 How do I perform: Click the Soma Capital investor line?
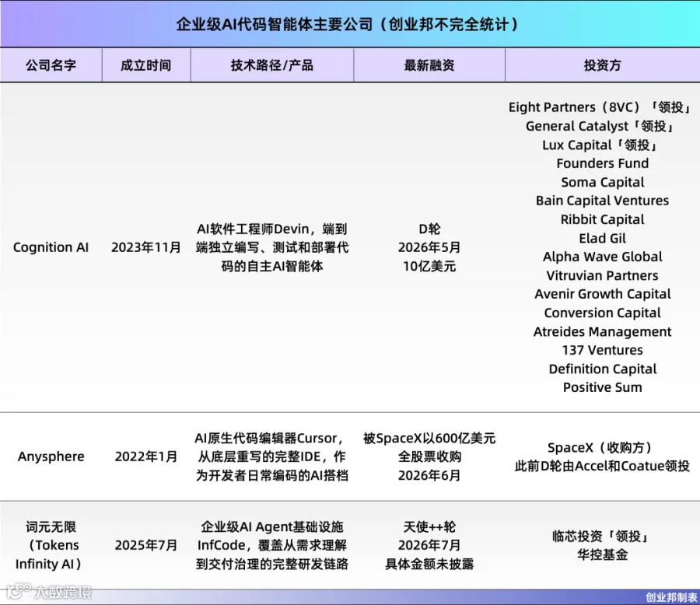(602, 182)
